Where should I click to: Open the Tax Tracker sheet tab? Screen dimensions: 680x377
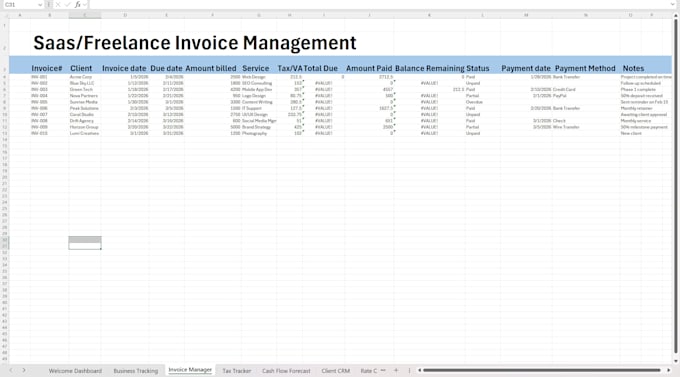pos(237,371)
